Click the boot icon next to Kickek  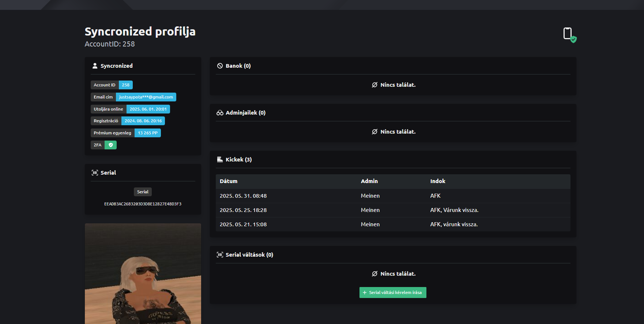click(x=220, y=160)
